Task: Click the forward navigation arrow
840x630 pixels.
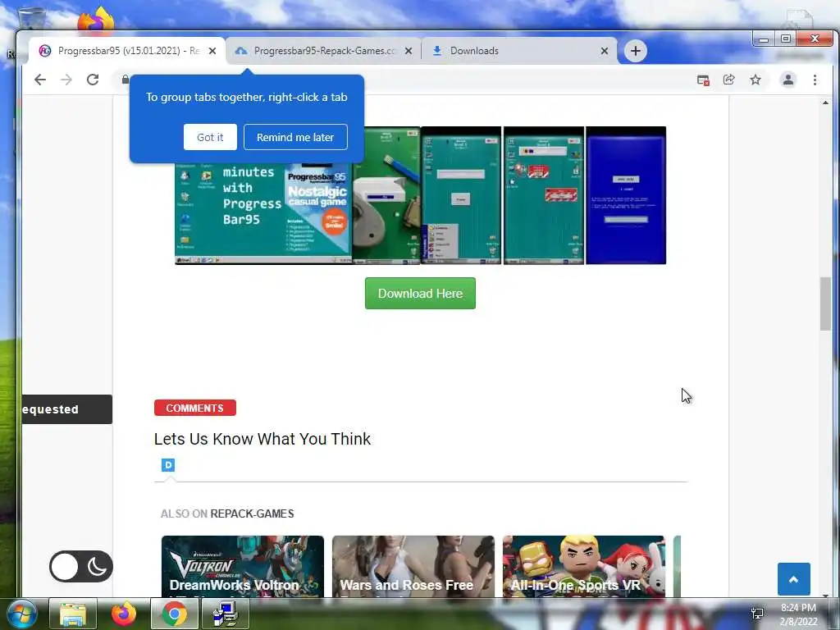Action: click(66, 80)
